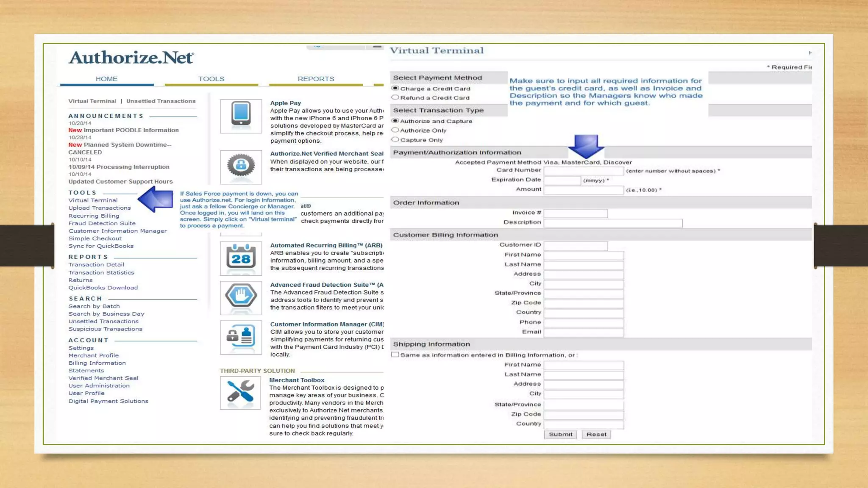Open the Customer Information Manager lock icon

(x=241, y=337)
